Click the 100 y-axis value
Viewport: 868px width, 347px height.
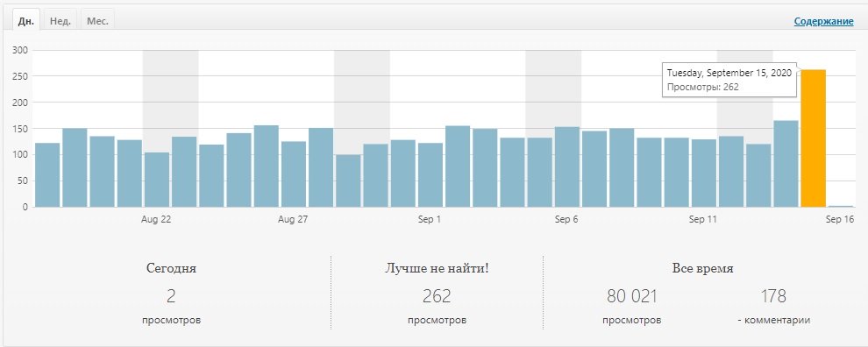click(21, 155)
